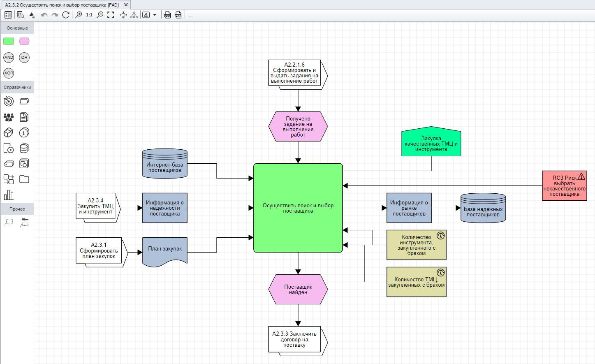Click the fit to screen icon

pos(111,15)
